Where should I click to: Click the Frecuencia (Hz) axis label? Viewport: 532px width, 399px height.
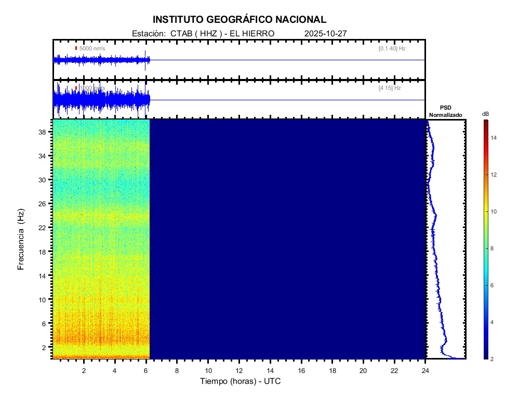21,239
